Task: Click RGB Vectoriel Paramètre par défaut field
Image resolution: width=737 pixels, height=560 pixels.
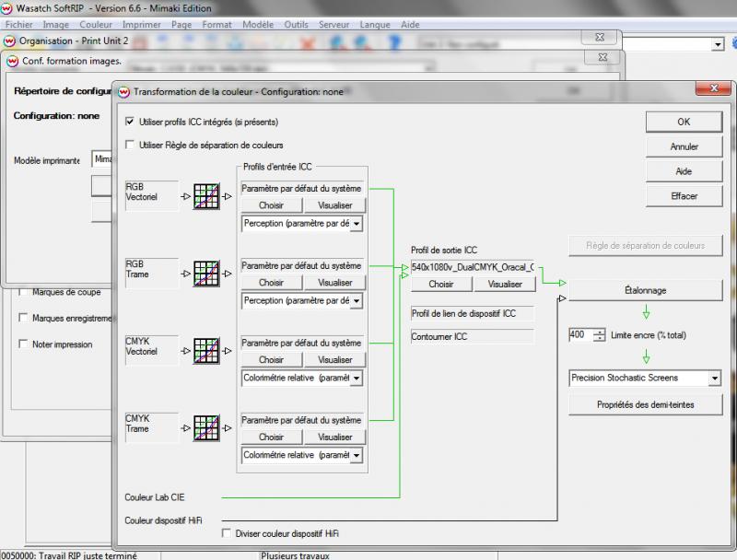Action: [302, 189]
